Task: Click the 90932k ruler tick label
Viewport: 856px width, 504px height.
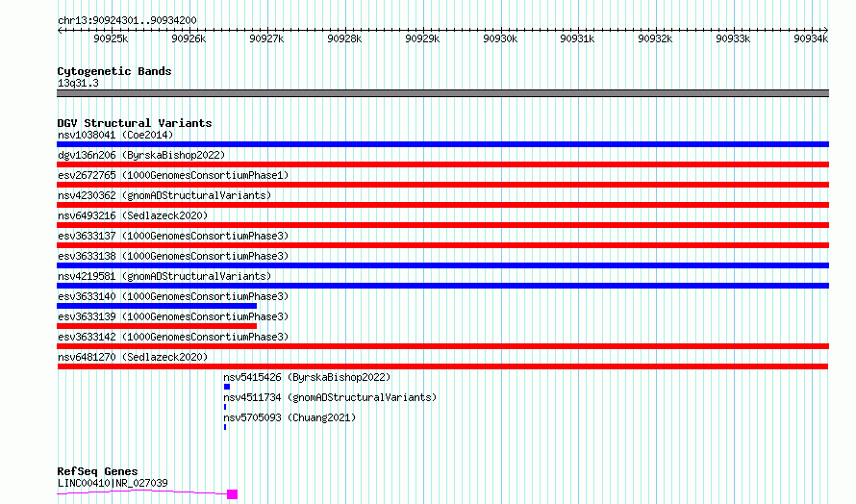Action: click(655, 38)
